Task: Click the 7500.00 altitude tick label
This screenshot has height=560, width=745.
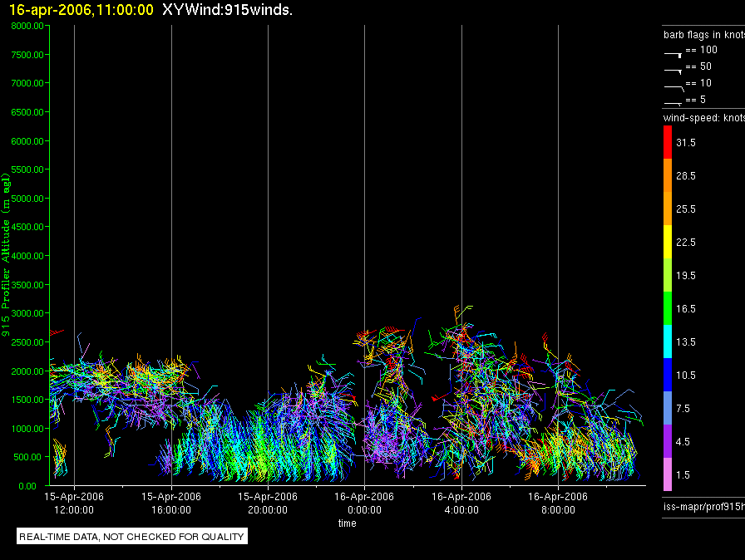Action: coord(27,55)
